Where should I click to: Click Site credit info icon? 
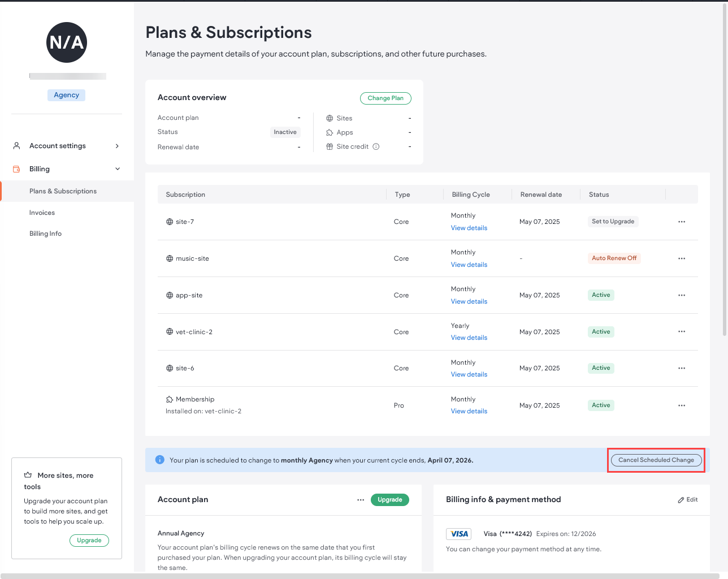coord(376,146)
